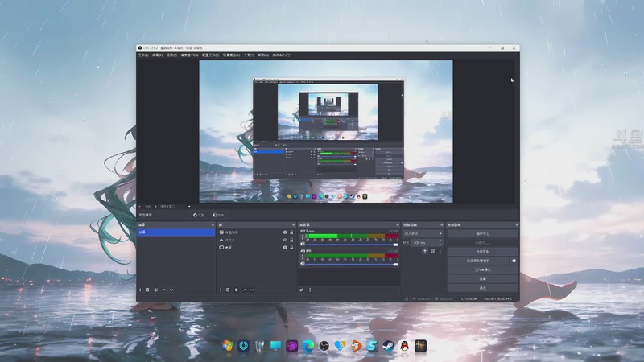Launch Steam from the dock

(x=388, y=346)
